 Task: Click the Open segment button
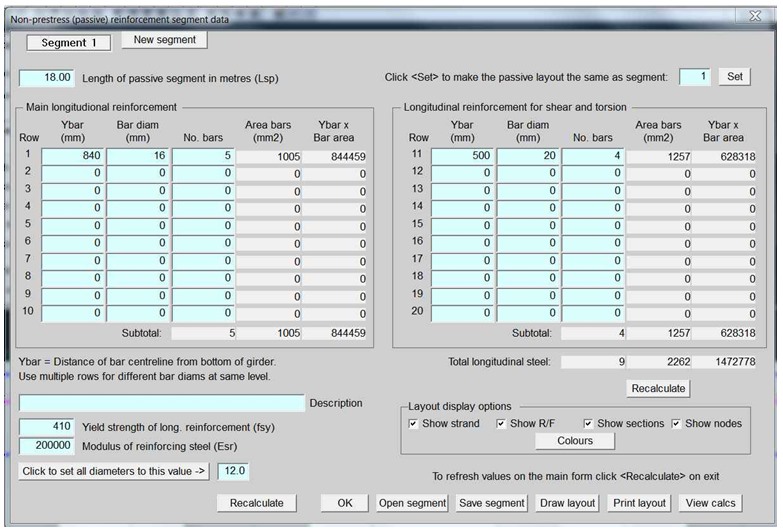[x=412, y=503]
